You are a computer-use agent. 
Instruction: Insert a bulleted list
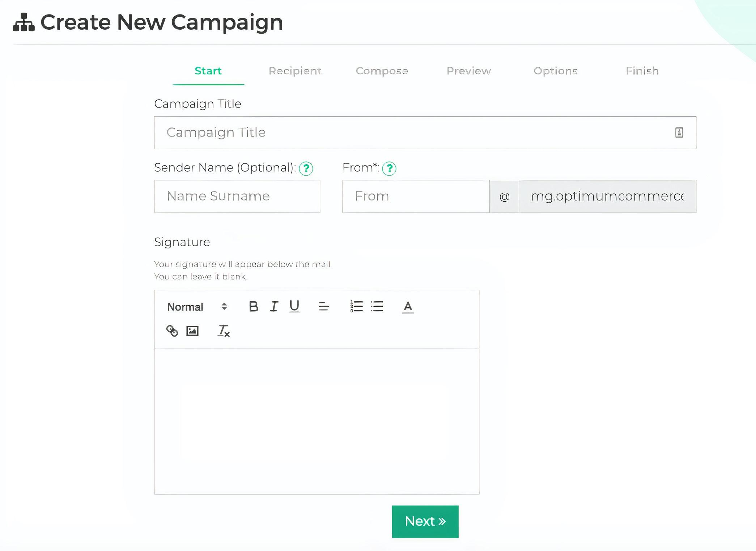[377, 307]
